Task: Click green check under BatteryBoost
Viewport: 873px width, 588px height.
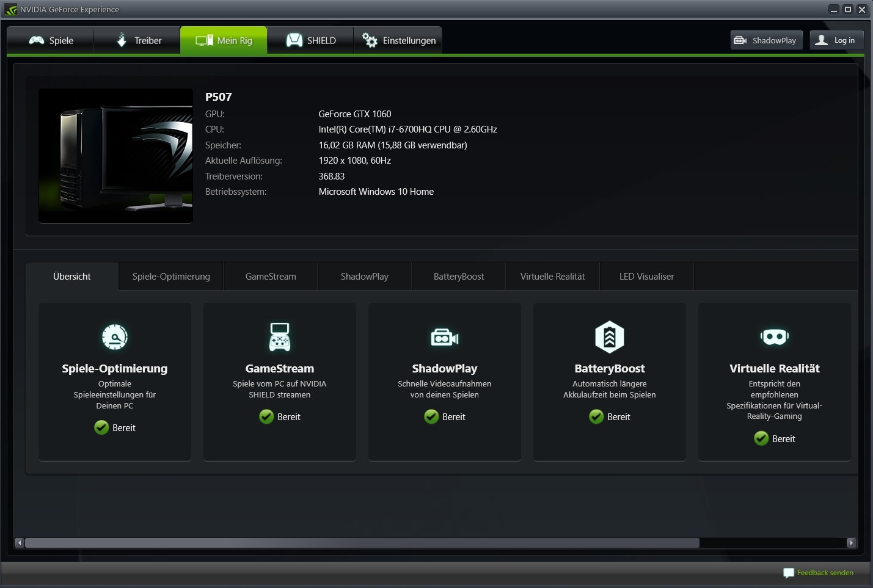Action: 596,416
